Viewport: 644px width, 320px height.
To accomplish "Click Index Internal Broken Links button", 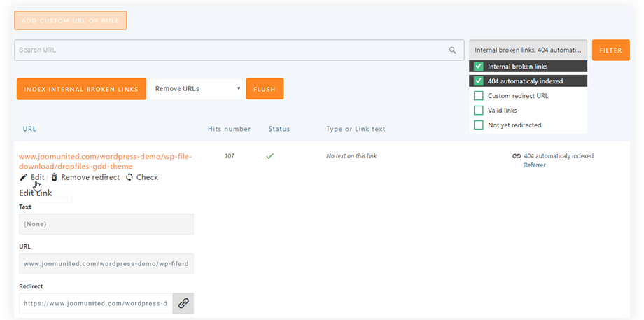I will [x=81, y=90].
